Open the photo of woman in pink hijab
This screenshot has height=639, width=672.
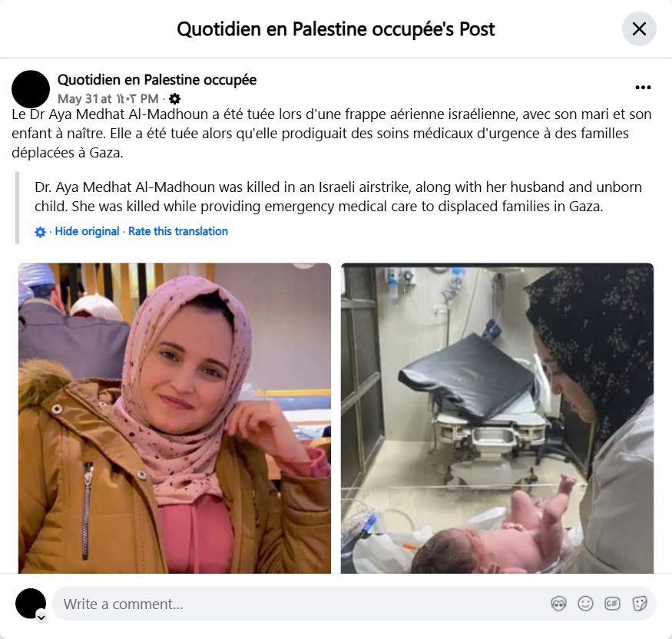click(x=174, y=419)
